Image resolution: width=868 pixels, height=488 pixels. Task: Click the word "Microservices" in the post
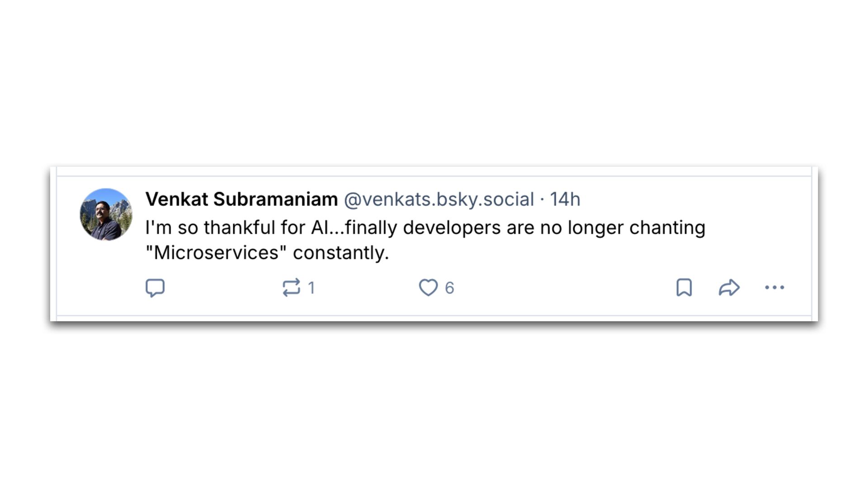coord(216,253)
